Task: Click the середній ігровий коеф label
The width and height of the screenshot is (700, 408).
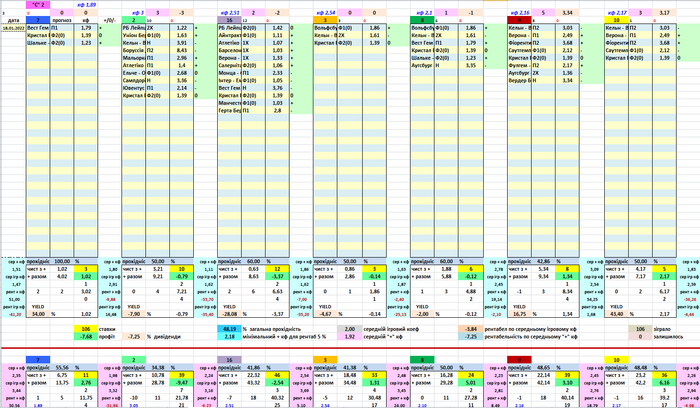Action: 391,329
